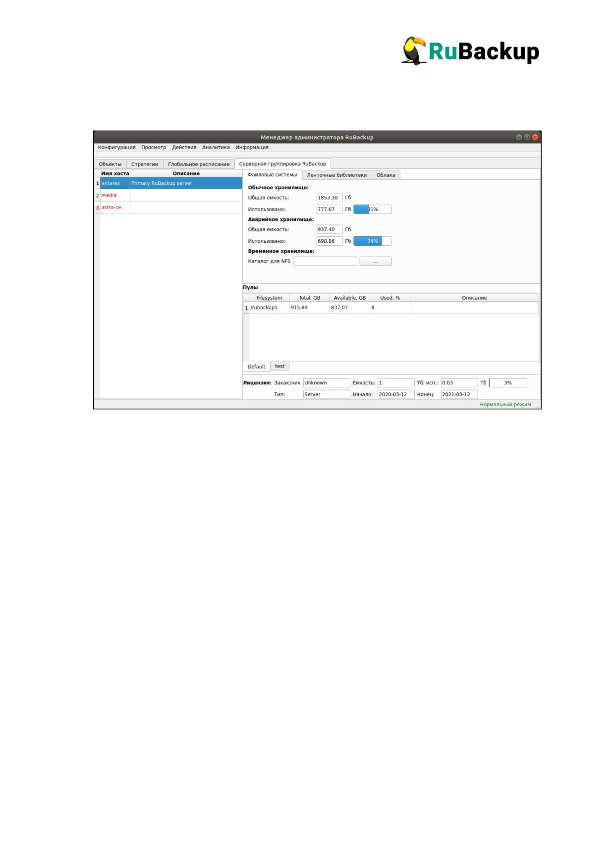614x868 pixels.
Task: Click the Тип field showing Server
Action: (x=327, y=394)
